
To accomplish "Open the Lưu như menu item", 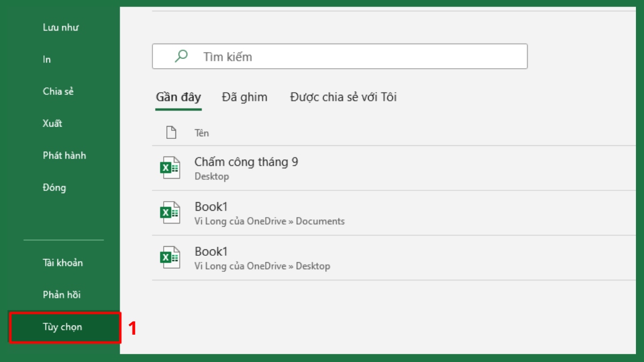I will point(61,27).
